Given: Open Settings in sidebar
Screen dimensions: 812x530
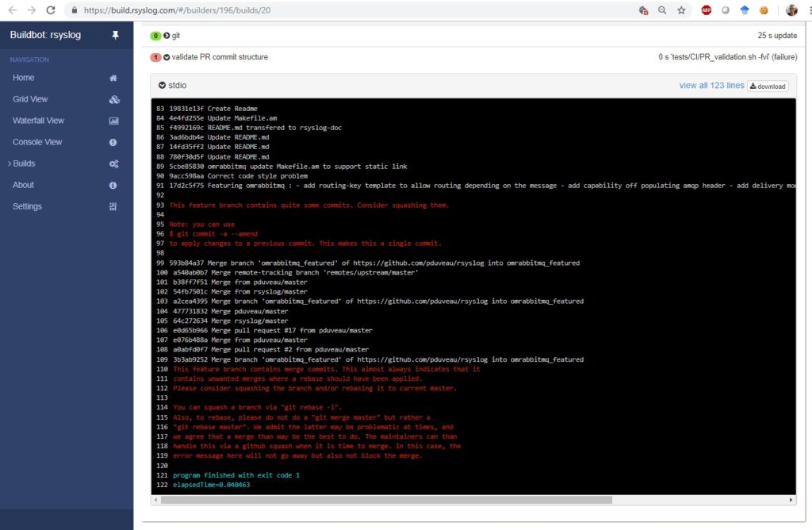Looking at the screenshot, I should tap(28, 206).
